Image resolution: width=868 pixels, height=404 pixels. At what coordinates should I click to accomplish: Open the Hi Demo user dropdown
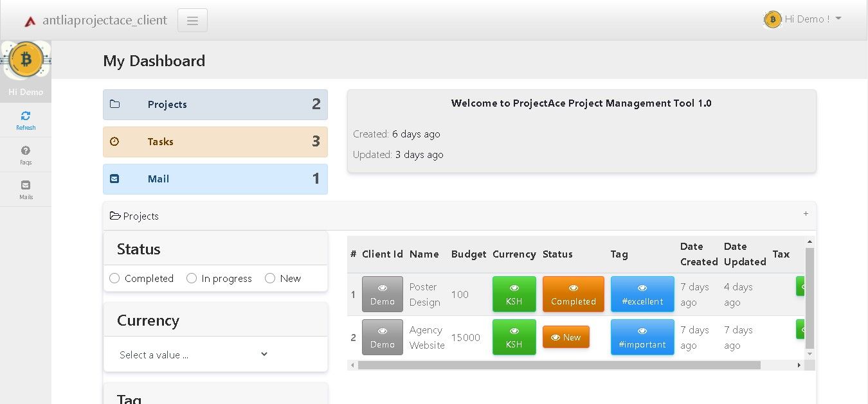coord(813,19)
